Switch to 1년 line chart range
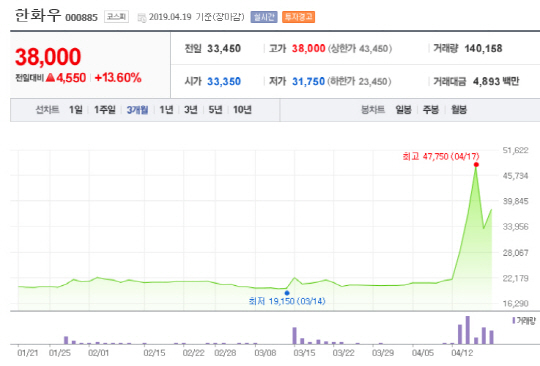 pos(166,110)
